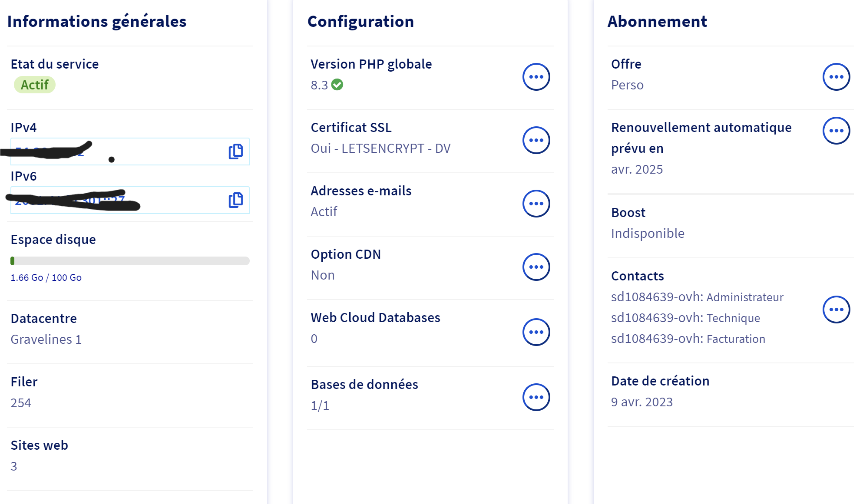Click the Web Cloud Databases ellipsis button
Image resolution: width=863 pixels, height=504 pixels.
tap(536, 332)
